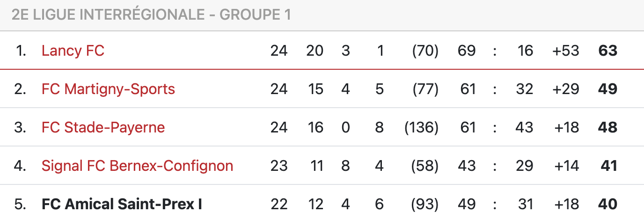Click Bernex-Confignon's 41 points value
The image size is (644, 220).
click(x=609, y=166)
